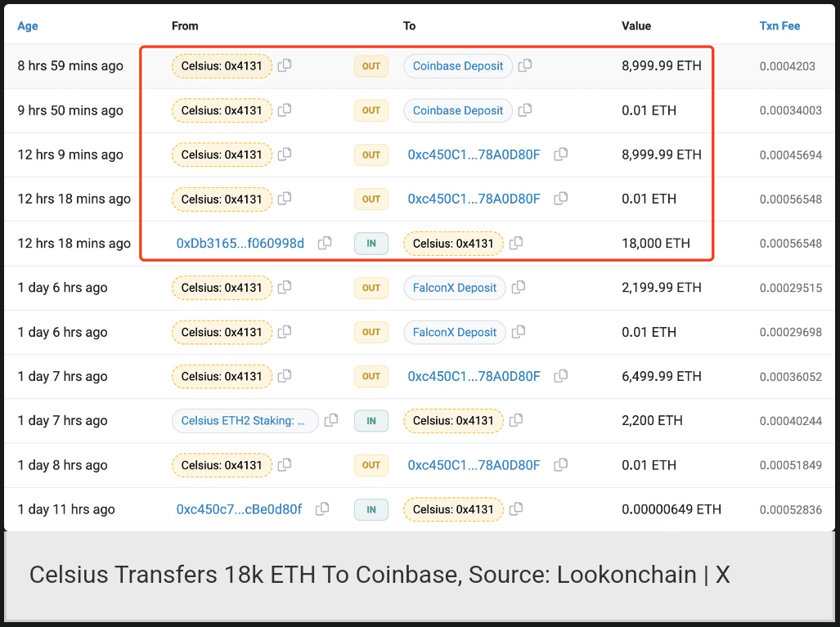This screenshot has width=840, height=627.
Task: Copy the Coinbase Deposit address in the 0.01 ETH row
Action: 524,110
